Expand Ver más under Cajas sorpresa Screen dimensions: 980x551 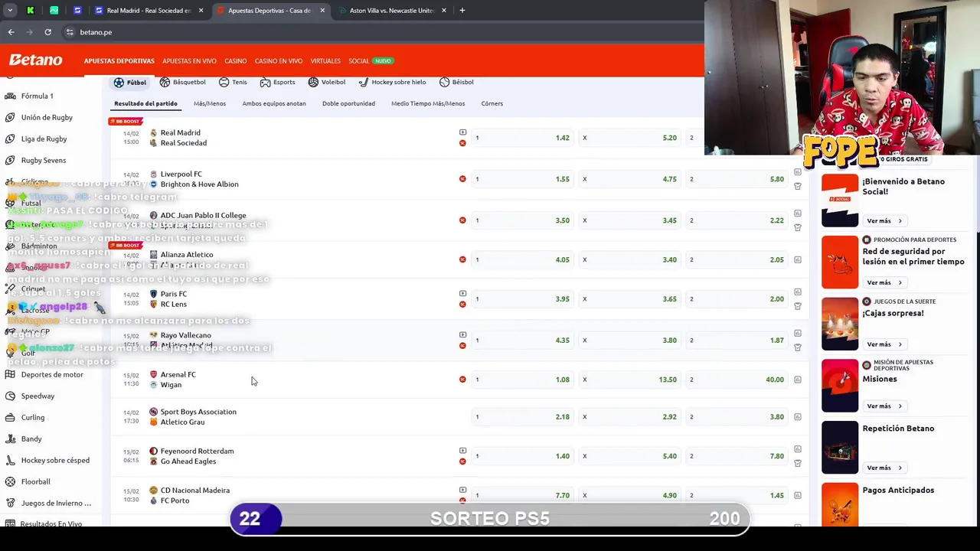[x=884, y=344]
